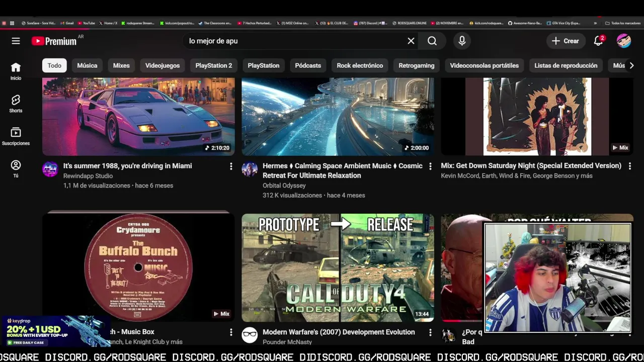644x362 pixels.
Task: Click the Pounder McNasty channel avatar
Action: [x=250, y=335]
